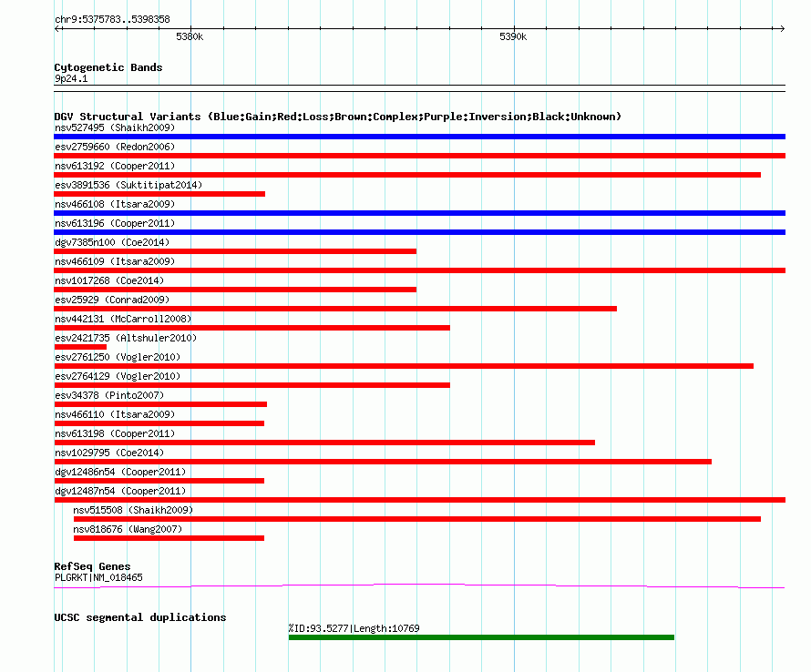Open the esv2764129 (Vogler2010) label
Viewport: 811px width, 672px height.
[x=118, y=376]
